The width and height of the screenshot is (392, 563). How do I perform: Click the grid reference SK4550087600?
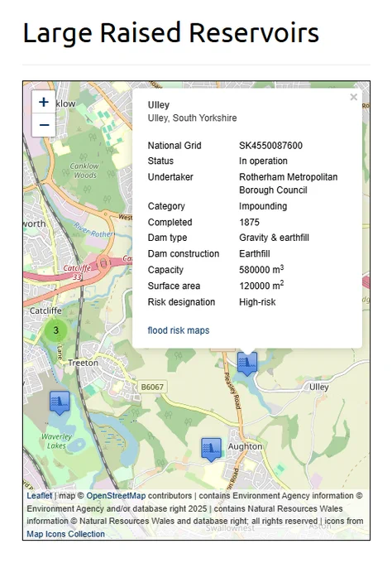(270, 146)
